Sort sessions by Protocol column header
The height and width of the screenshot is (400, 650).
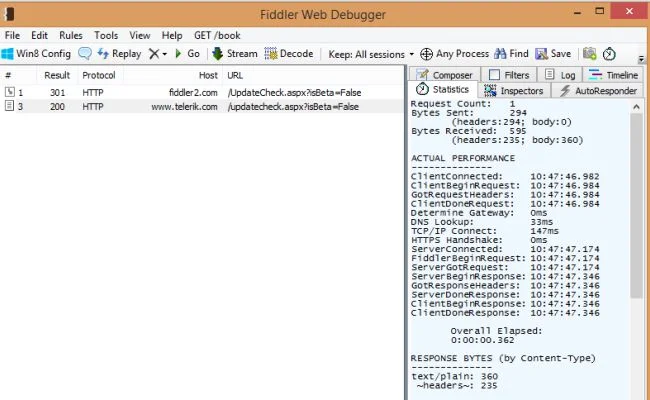[99, 75]
